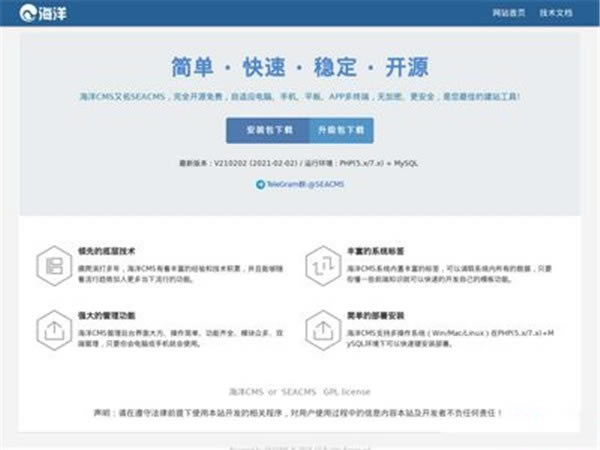Open the 技术文档 navigation link
This screenshot has height=450, width=600.
coord(556,13)
